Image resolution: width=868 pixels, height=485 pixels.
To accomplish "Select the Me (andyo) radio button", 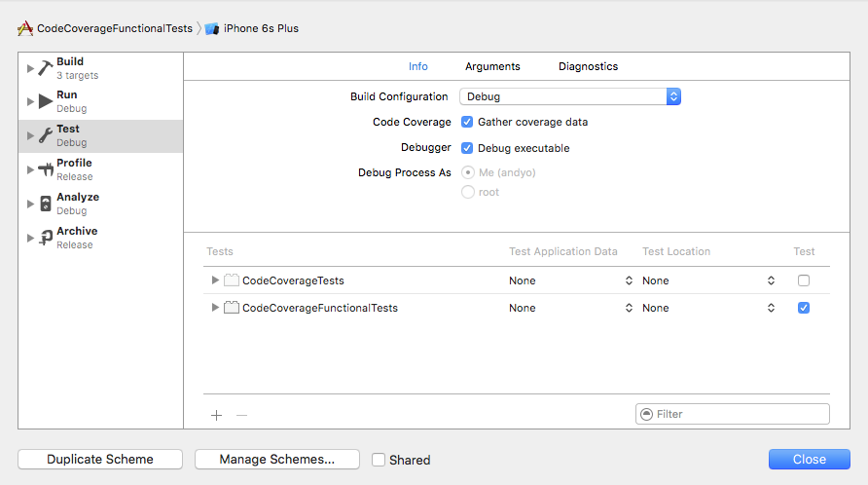I will click(468, 172).
